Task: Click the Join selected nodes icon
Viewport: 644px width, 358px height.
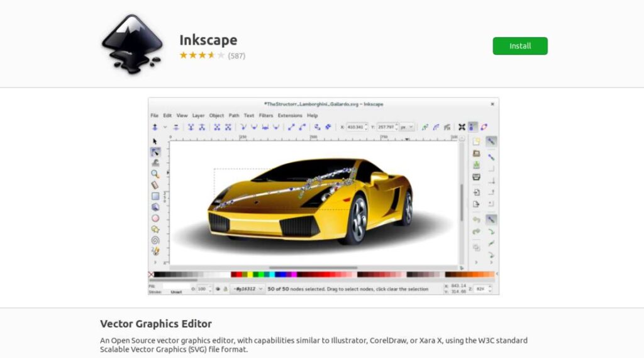Action: coord(191,128)
